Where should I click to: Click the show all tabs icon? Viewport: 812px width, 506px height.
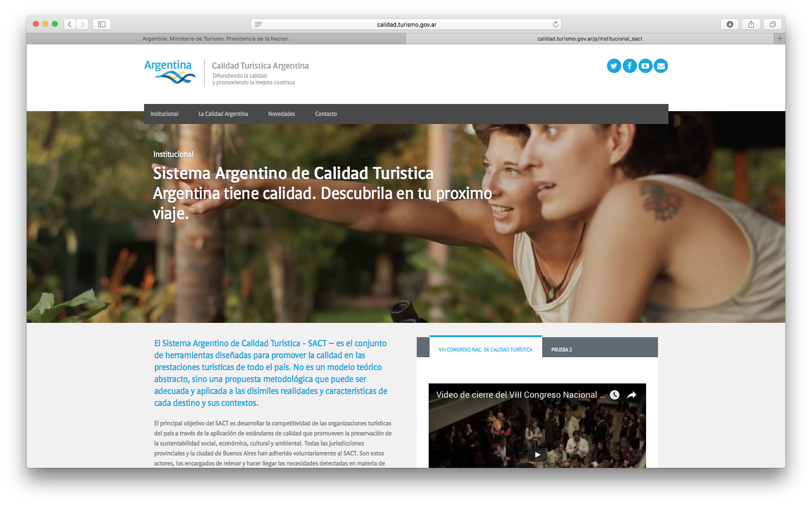click(x=772, y=24)
